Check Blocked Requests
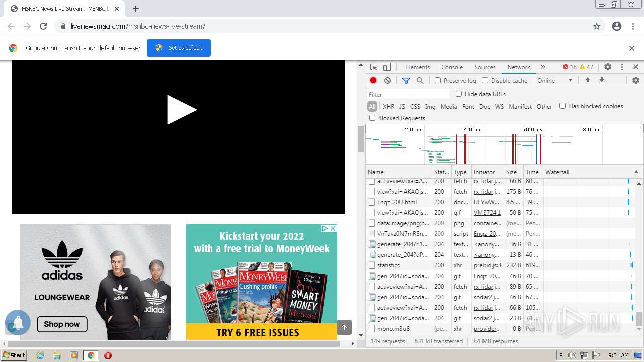The width and height of the screenshot is (644, 362). (372, 118)
